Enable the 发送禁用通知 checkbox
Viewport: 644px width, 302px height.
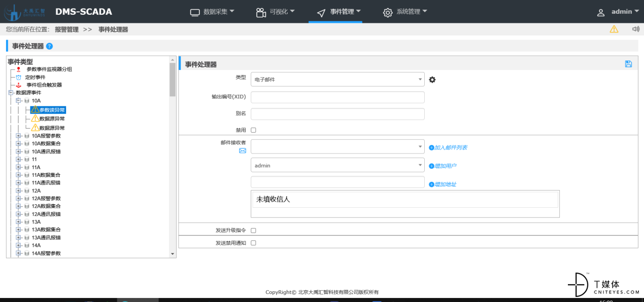pos(254,243)
